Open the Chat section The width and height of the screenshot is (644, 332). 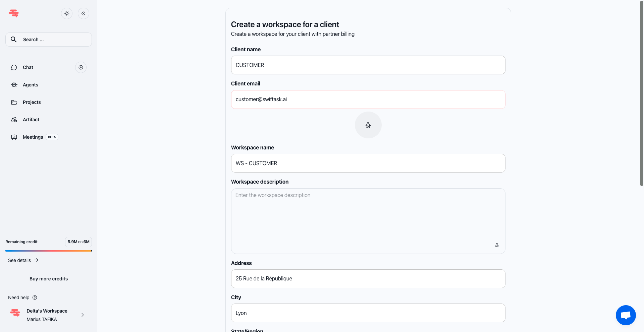click(x=28, y=67)
